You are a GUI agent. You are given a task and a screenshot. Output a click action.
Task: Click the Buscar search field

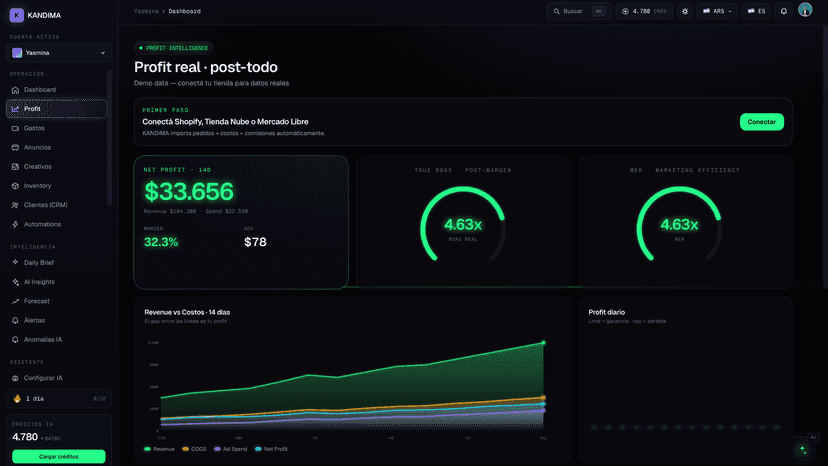[579, 11]
